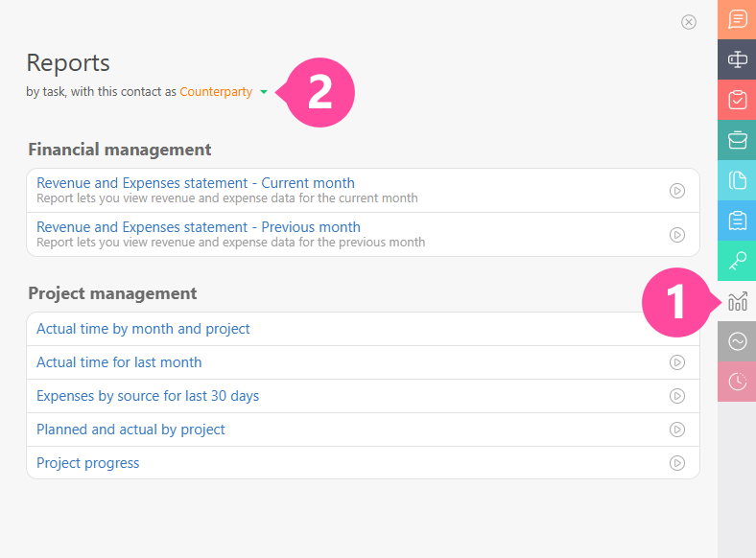Open the pink clock icon in sidebar
Screen dimensions: 756x558
tap(737, 382)
